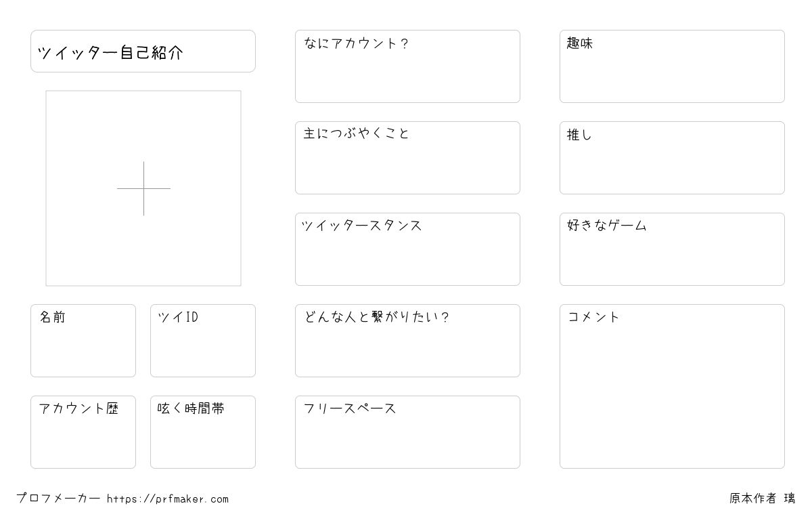Click the どんな人と繋がりたい? field
Viewport: 812px width, 508px height.
407,341
